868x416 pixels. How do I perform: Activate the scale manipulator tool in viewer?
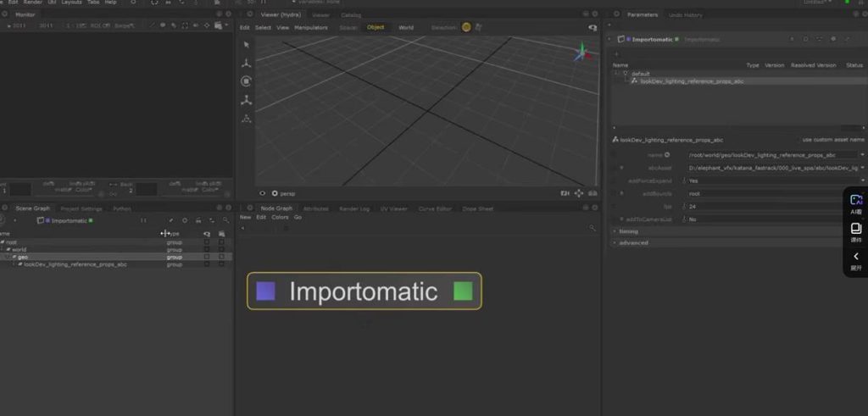pyautogui.click(x=247, y=100)
